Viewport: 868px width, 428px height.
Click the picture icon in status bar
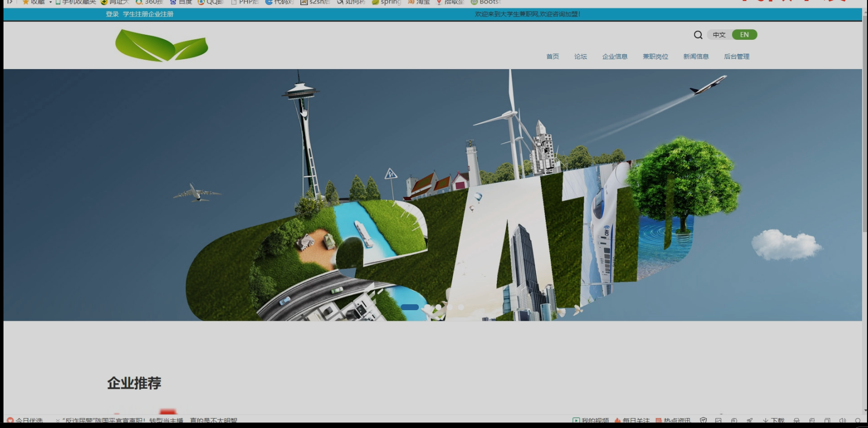tap(718, 421)
